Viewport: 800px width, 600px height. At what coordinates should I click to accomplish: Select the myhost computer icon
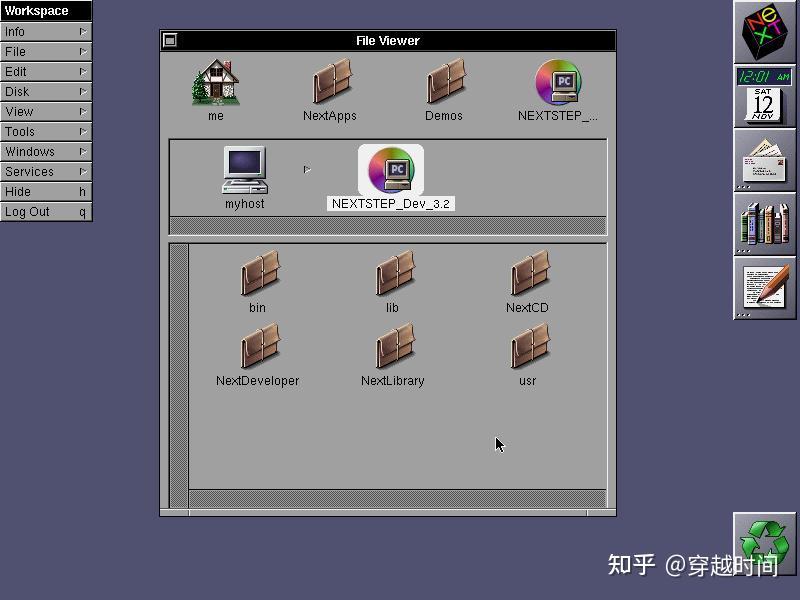pos(245,170)
